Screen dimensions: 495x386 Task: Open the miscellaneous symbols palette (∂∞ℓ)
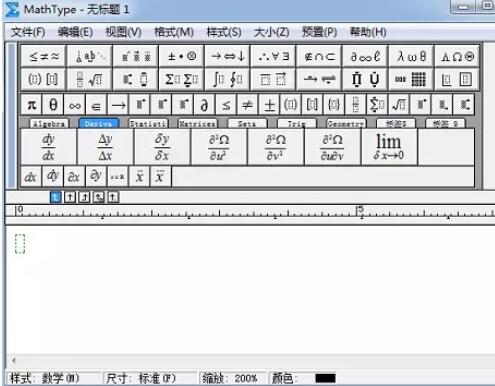point(365,56)
